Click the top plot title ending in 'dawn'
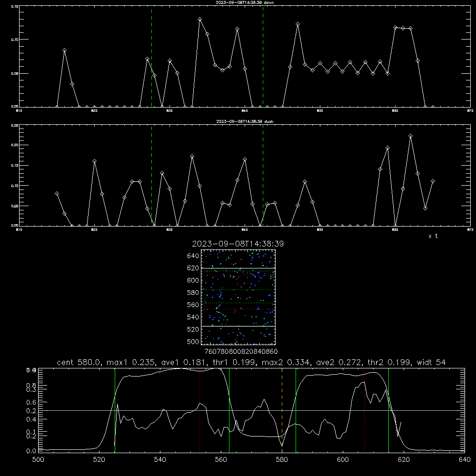 click(245, 2)
